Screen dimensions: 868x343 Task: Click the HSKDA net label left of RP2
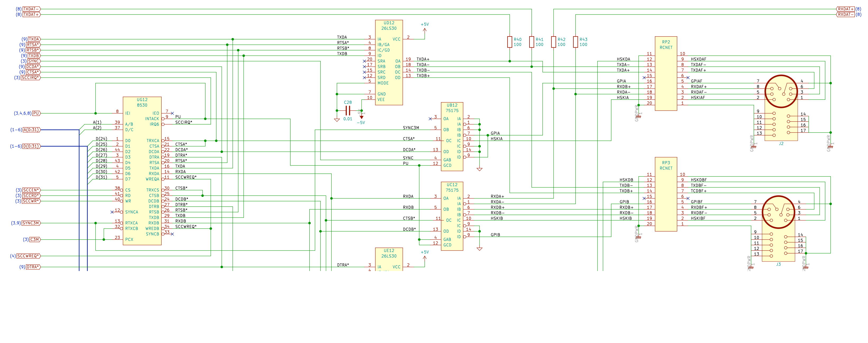(623, 59)
